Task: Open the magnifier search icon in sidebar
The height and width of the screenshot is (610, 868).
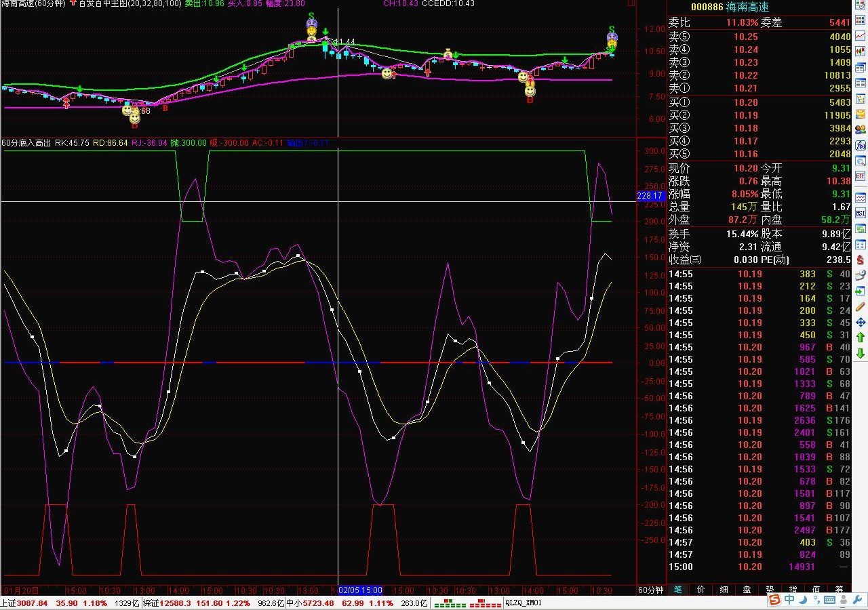Action: click(860, 161)
